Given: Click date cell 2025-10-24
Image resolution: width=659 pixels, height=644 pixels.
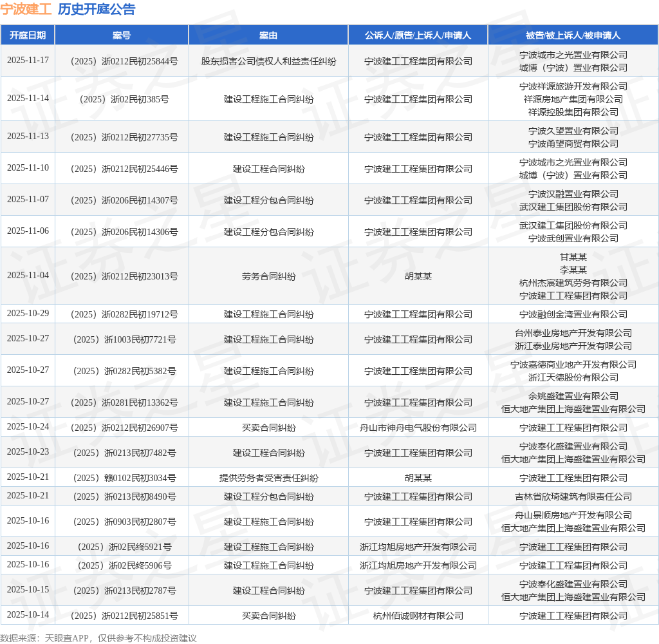Looking at the screenshot, I should 28,427.
